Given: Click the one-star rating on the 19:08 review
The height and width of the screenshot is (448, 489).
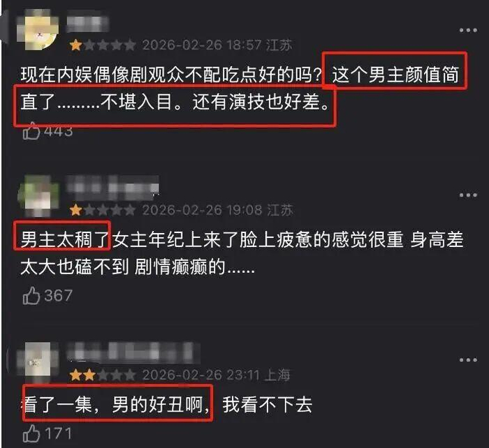Looking at the screenshot, I should [x=103, y=210].
